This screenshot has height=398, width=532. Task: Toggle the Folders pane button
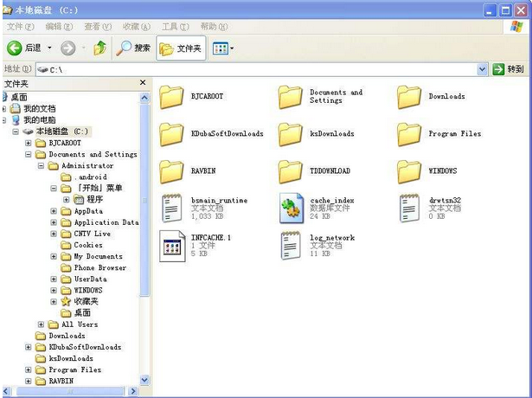[181, 48]
